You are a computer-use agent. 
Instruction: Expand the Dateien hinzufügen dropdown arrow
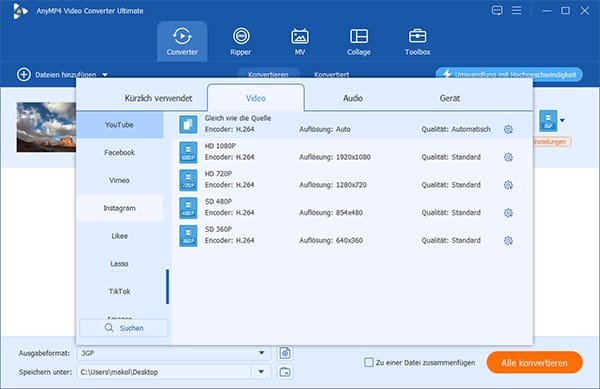coord(105,75)
